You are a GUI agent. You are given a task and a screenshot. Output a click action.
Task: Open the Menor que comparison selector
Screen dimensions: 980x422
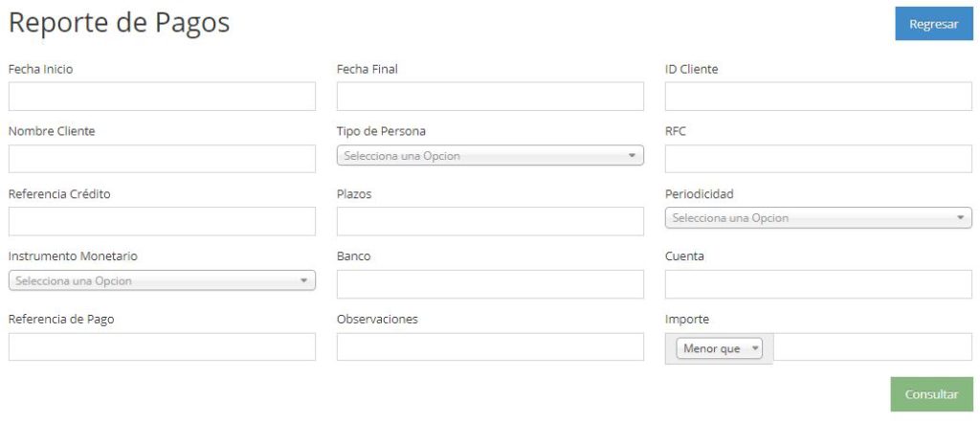(719, 349)
